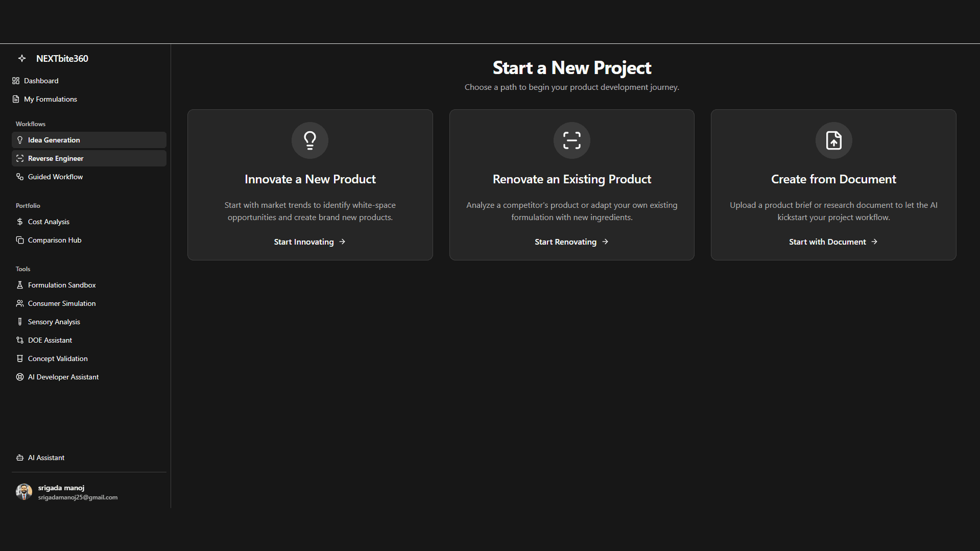Image resolution: width=980 pixels, height=551 pixels.
Task: Click the Start Innovating link
Action: [x=309, y=242]
